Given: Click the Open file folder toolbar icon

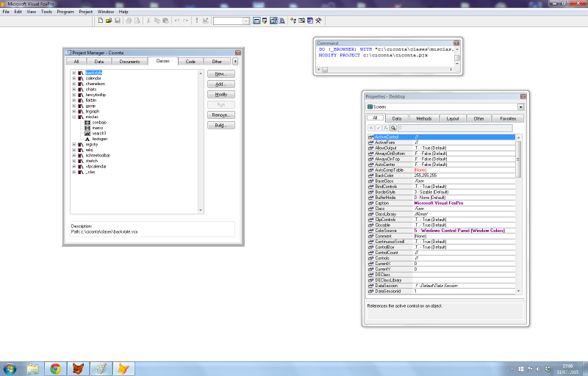Looking at the screenshot, I should [109, 21].
